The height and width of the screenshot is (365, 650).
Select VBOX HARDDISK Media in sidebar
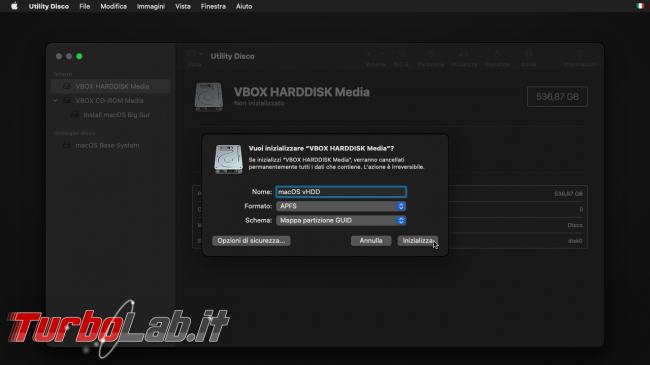[x=111, y=86]
